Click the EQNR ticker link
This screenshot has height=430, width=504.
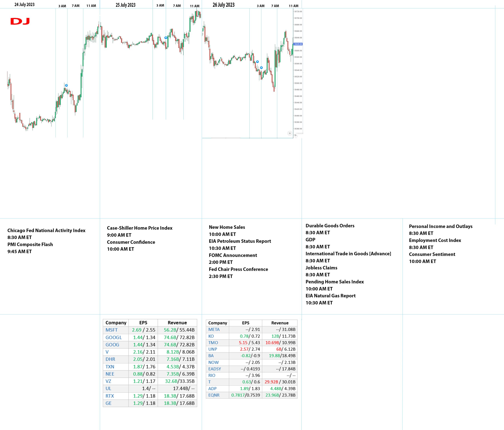click(x=214, y=395)
